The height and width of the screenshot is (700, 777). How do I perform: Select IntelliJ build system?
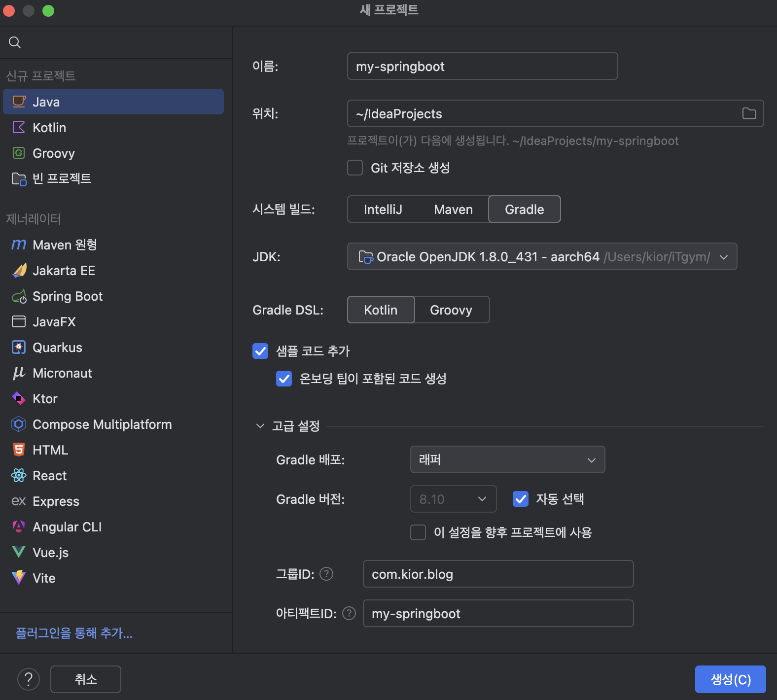(x=383, y=210)
